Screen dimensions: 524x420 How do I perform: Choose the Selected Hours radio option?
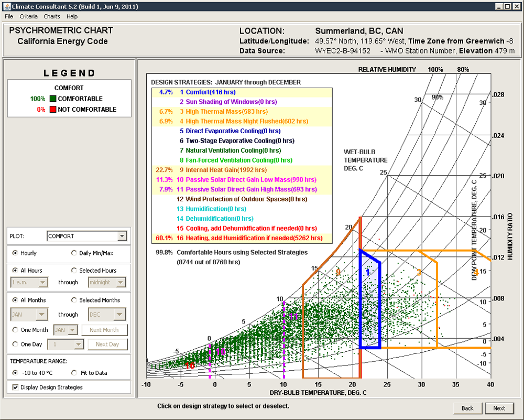74,271
